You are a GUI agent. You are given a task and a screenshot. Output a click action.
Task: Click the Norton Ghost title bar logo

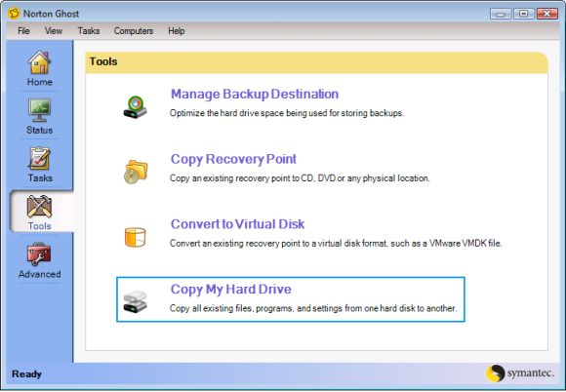point(14,14)
